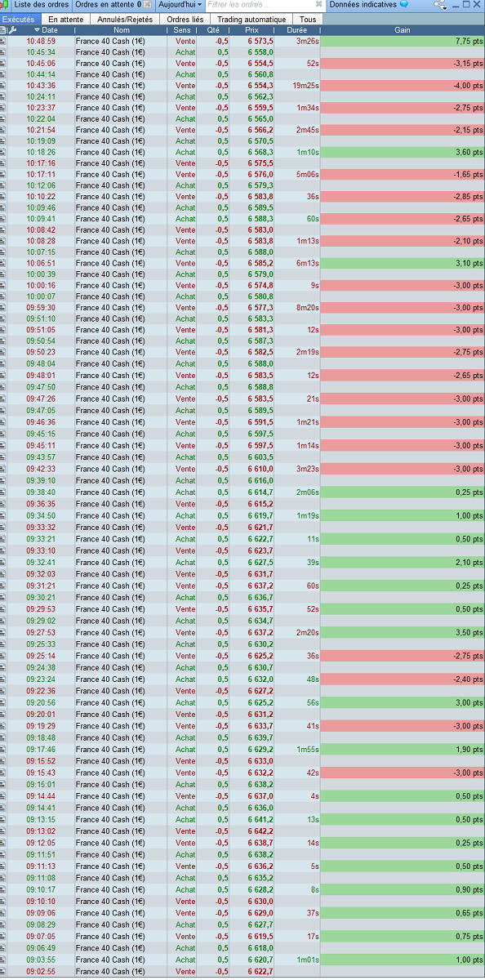Sort by the Sens column header
Viewport: 485px width, 980px height.
coord(182,30)
